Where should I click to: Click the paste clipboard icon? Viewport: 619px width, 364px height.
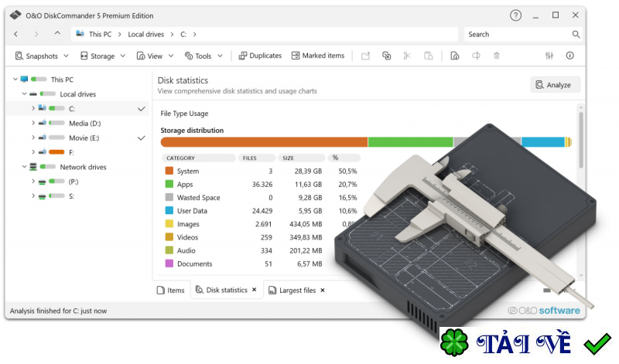(429, 56)
